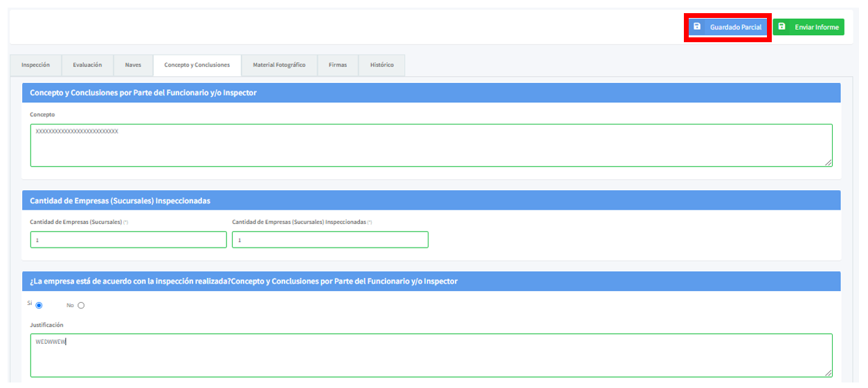Select the Concepto y Conclusiones tab

point(197,65)
